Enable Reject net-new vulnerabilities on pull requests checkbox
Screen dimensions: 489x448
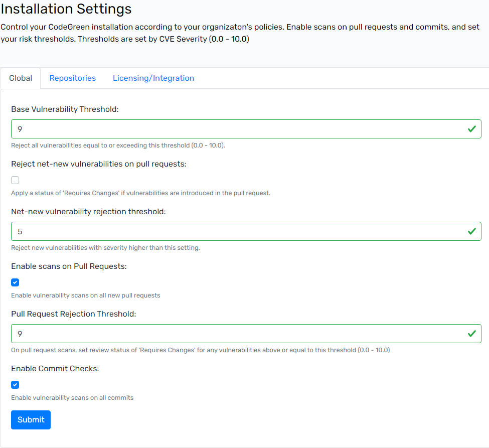15,180
